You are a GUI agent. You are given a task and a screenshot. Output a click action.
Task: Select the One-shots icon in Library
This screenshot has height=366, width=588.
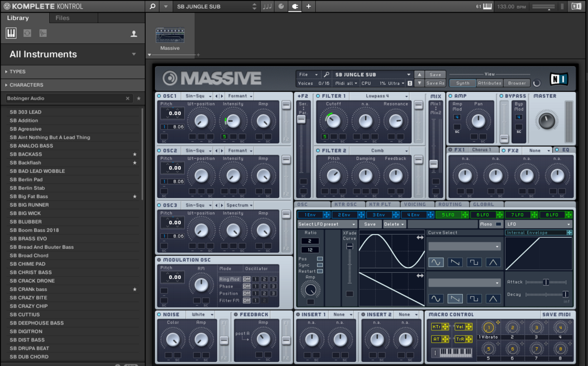43,33
